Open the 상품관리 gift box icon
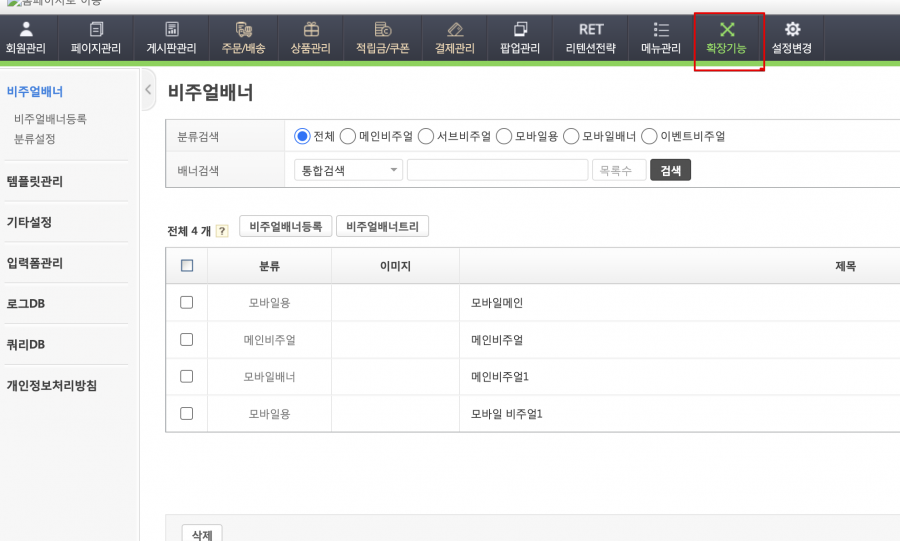This screenshot has height=541, width=900. click(312, 29)
